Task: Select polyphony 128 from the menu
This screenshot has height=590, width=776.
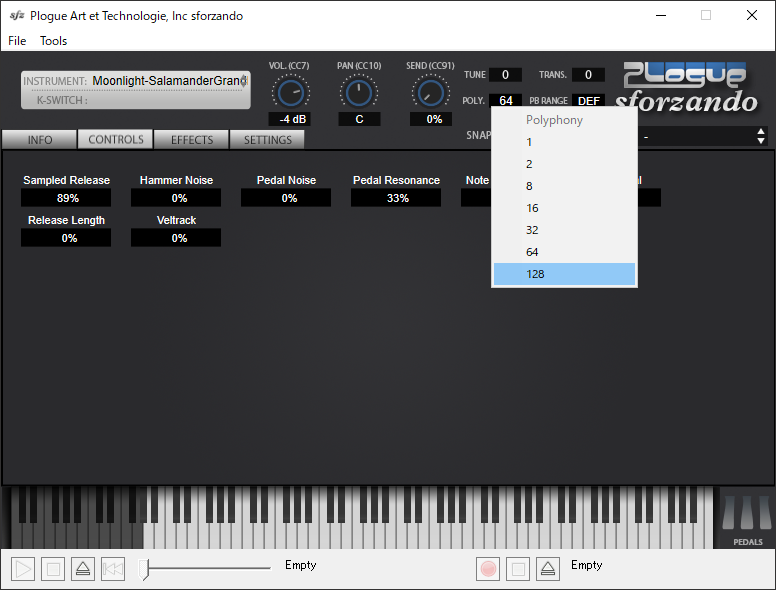Action: click(x=564, y=274)
